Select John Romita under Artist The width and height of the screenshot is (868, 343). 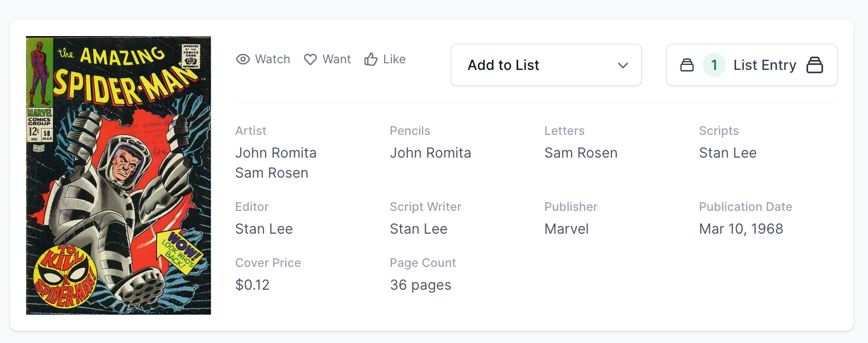276,153
